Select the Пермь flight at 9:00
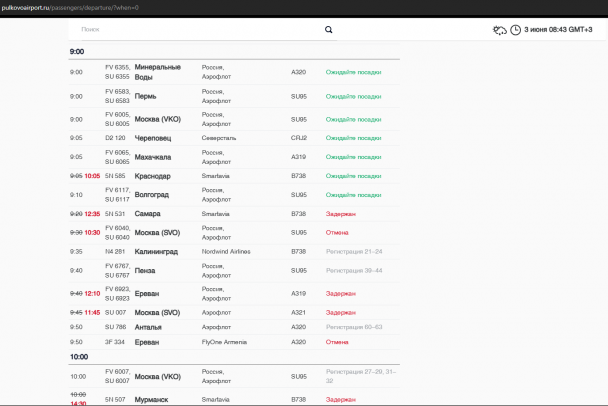Image resolution: width=608 pixels, height=406 pixels. tap(234, 96)
